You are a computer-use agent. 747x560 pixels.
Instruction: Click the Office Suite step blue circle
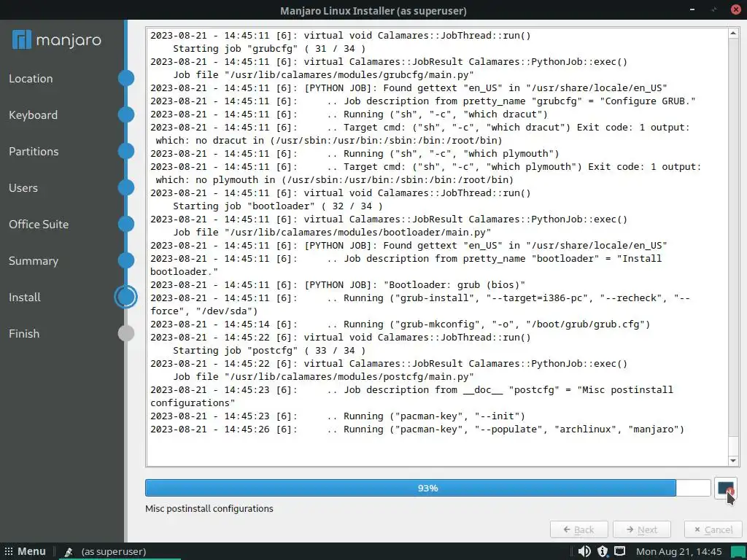pyautogui.click(x=125, y=224)
